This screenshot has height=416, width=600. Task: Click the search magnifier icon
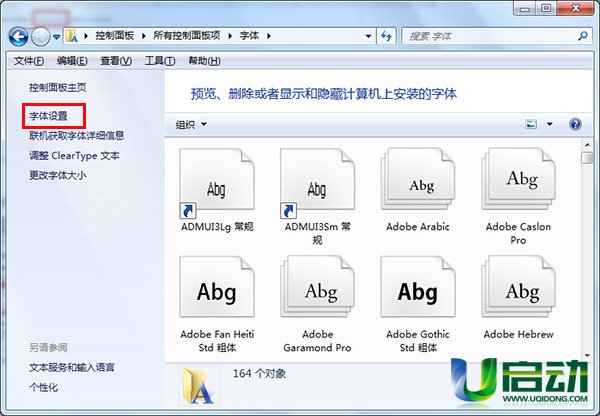[x=583, y=36]
